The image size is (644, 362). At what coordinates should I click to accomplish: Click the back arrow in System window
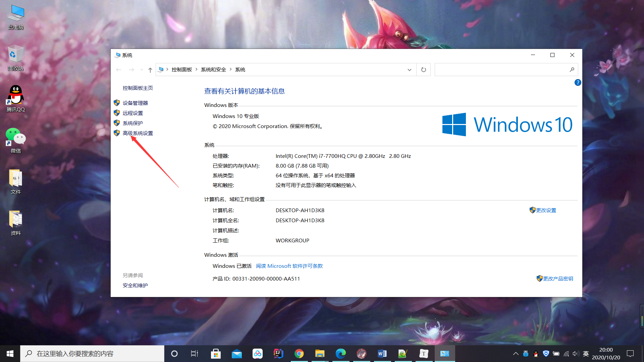(119, 70)
